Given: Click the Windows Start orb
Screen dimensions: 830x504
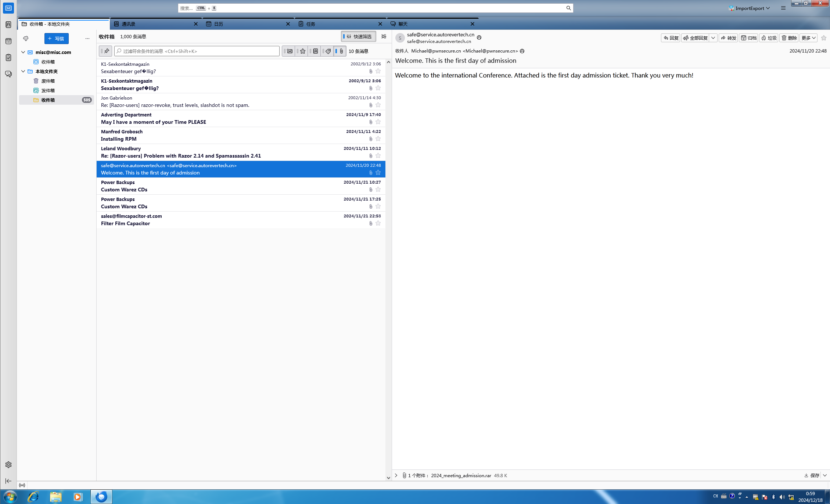Looking at the screenshot, I should coord(10,497).
